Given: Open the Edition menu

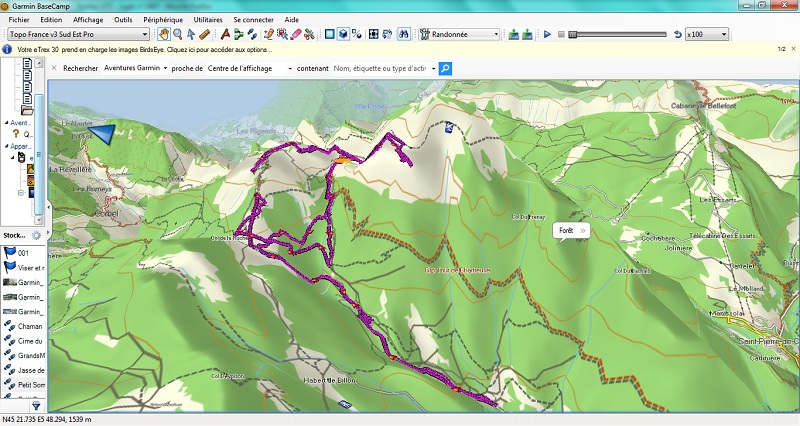Looking at the screenshot, I should (x=51, y=19).
